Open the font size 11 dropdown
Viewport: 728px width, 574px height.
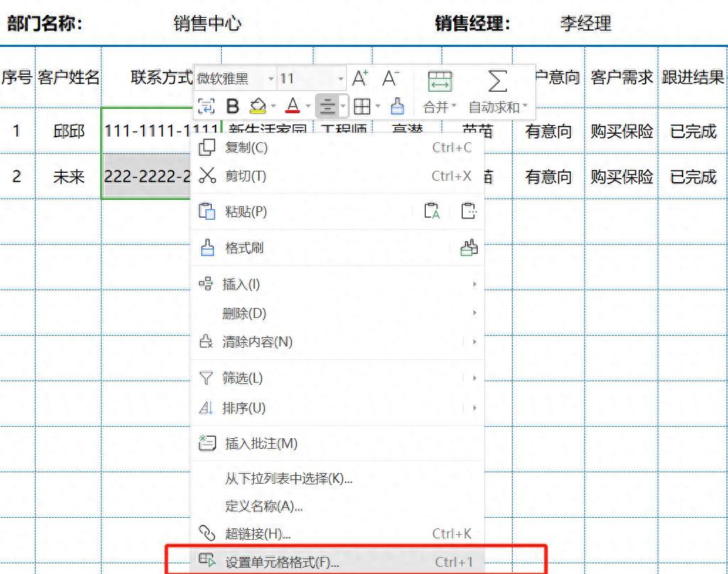tap(341, 79)
